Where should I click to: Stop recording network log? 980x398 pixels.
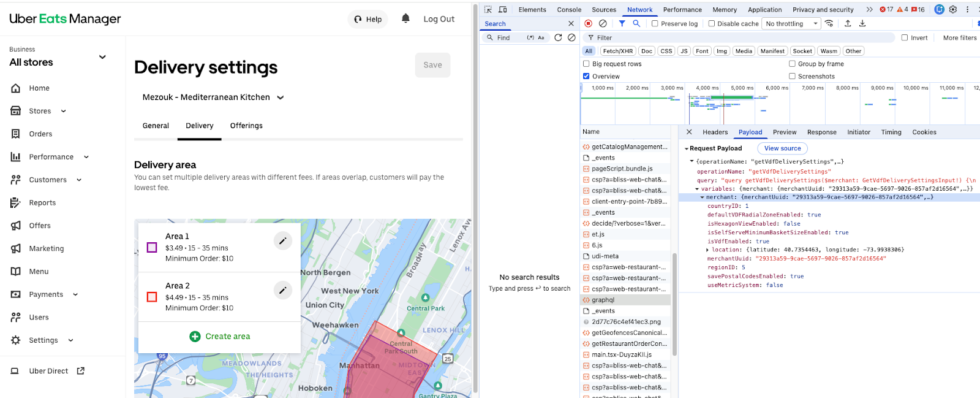(x=588, y=23)
